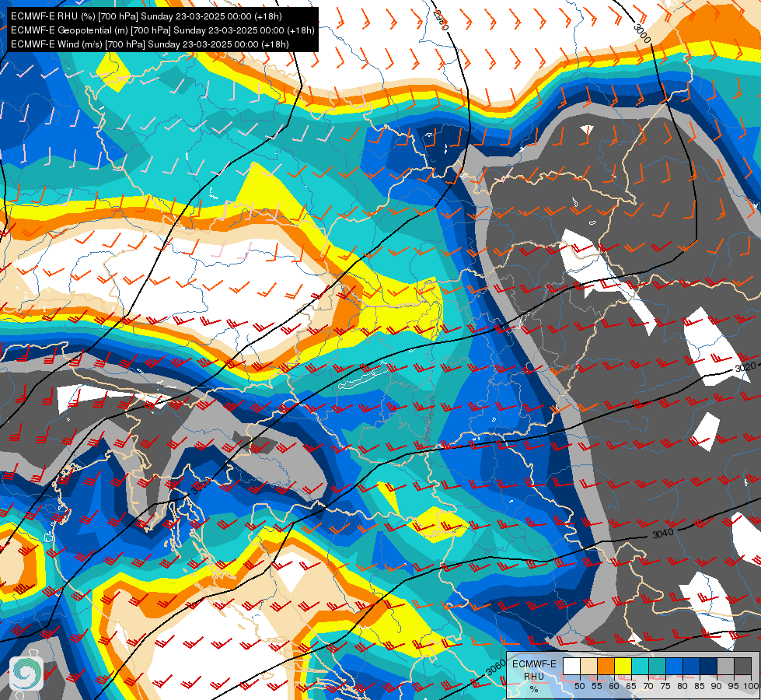The image size is (761, 700).
Task: Pick the yellow 60-65 legend swatch
Action: tap(623, 666)
